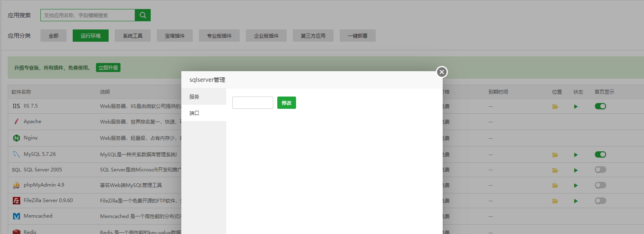
Task: Close the sqlserver管理 dialog
Action: pos(441,72)
